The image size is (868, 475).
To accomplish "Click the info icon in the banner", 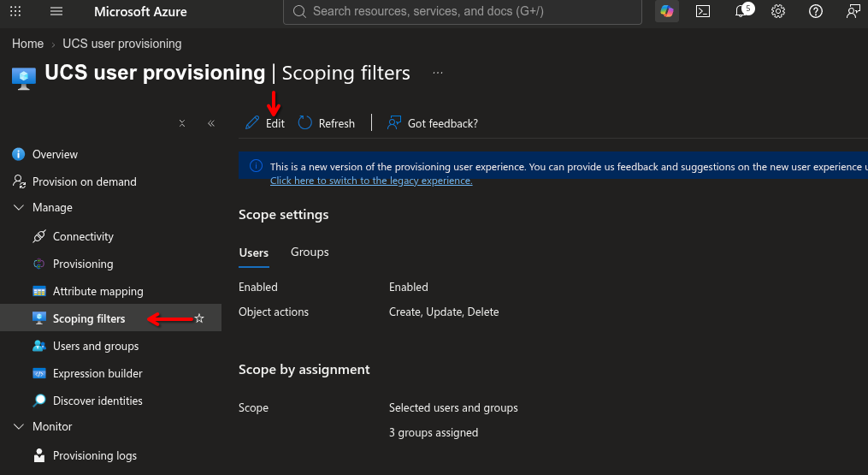I will tap(256, 166).
